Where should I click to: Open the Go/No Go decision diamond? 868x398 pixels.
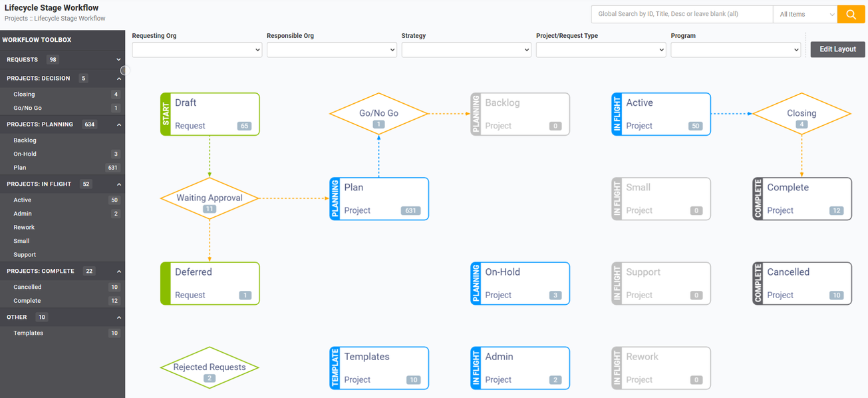tap(379, 113)
